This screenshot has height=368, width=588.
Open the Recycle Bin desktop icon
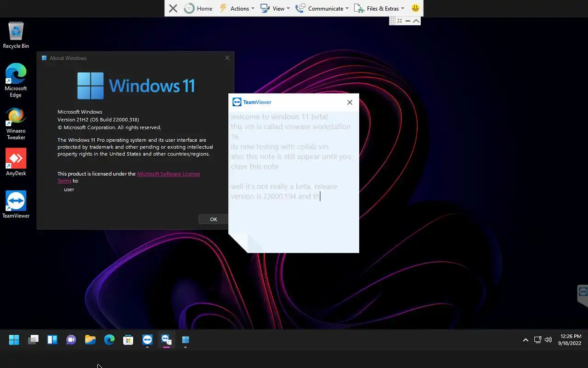pos(16,35)
